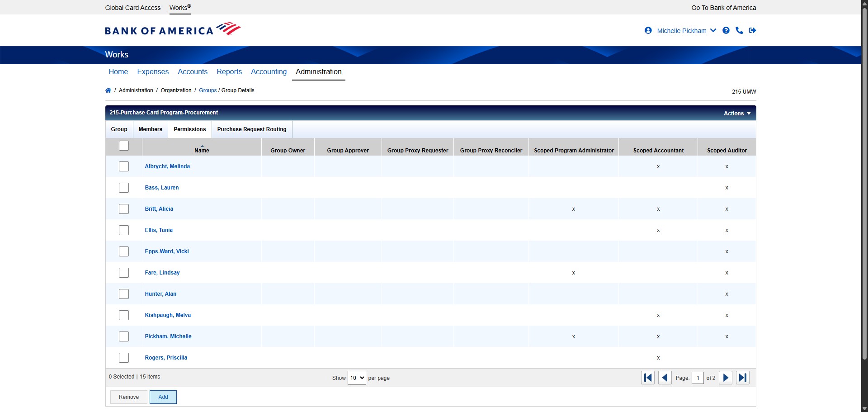Open the Reports menu
868x412 pixels.
[229, 71]
